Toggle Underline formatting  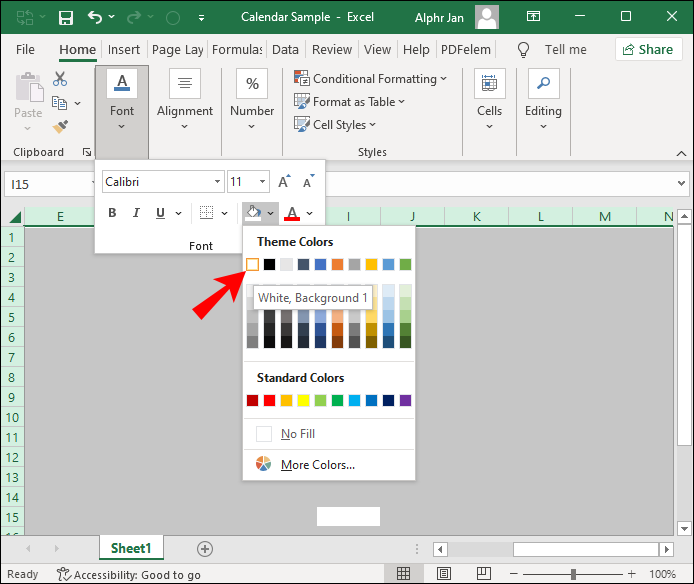160,213
